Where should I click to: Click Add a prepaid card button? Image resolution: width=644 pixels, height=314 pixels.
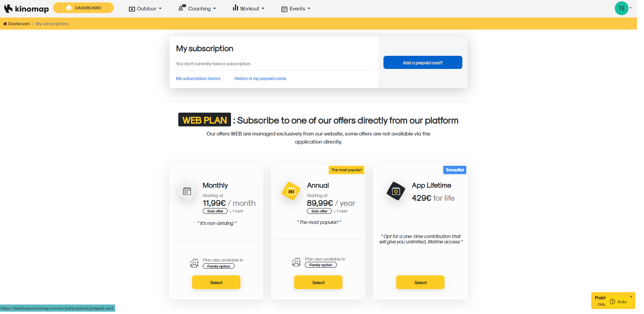pos(422,63)
